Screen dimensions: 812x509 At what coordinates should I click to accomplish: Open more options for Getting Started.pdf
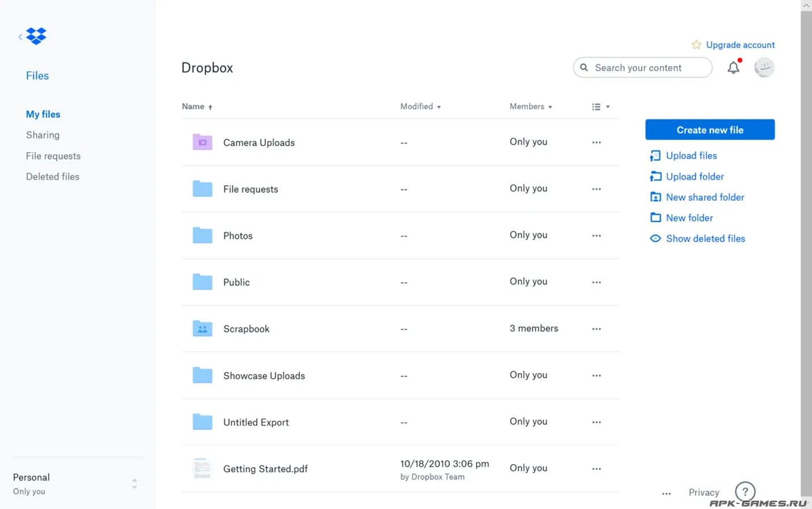(x=596, y=469)
